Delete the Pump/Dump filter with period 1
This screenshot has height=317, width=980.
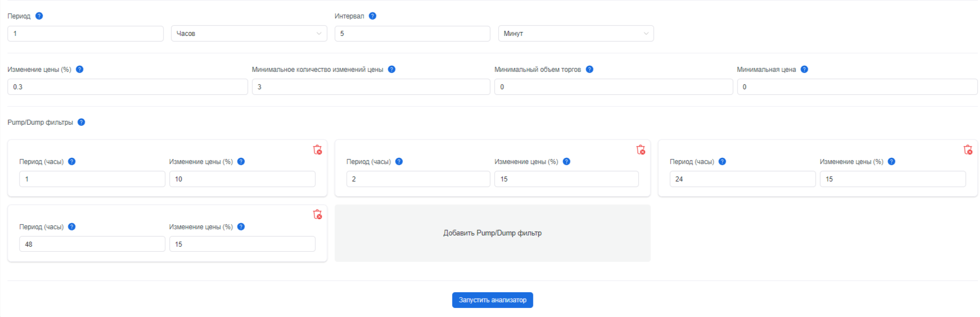coord(317,150)
